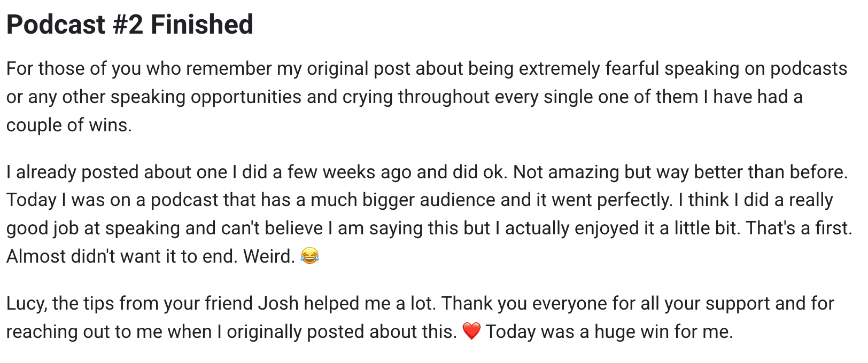The height and width of the screenshot is (363, 868).
Task: Click the phrase 'it went perfectly'
Action: [x=603, y=200]
